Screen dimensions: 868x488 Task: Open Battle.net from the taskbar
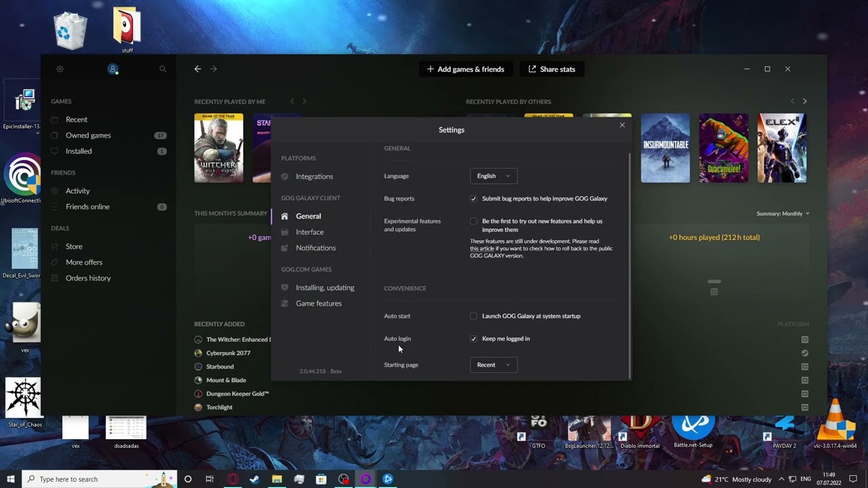coord(388,479)
